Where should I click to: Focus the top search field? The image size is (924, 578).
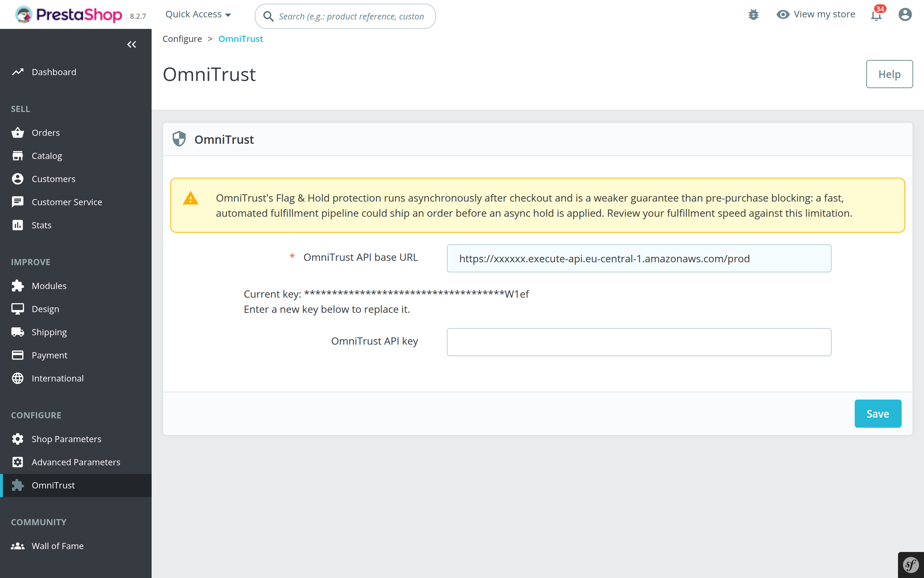tap(345, 17)
